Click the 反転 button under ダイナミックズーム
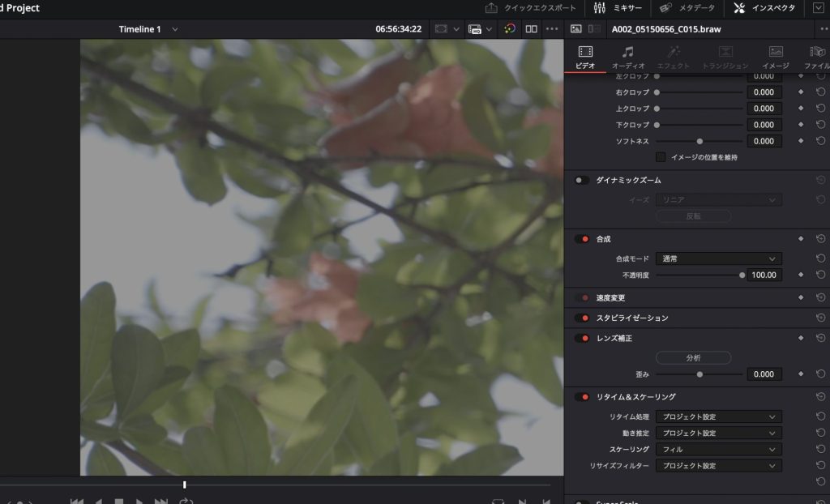This screenshot has width=830, height=504. click(694, 216)
